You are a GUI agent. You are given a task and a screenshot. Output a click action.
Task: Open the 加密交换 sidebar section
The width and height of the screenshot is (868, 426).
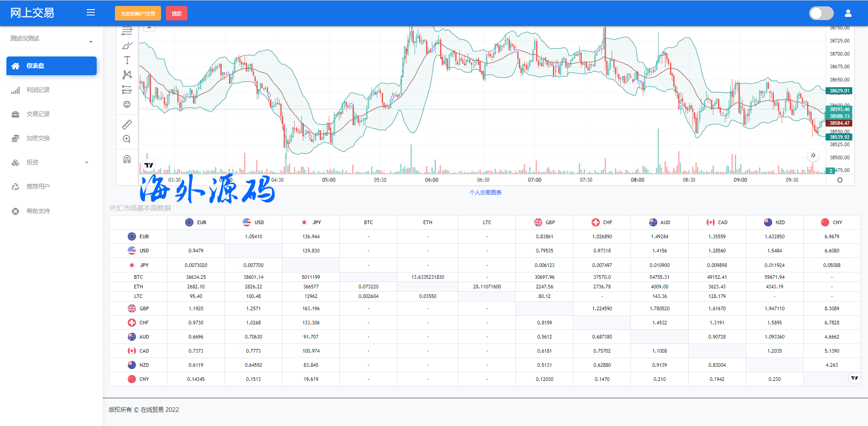[x=39, y=138]
